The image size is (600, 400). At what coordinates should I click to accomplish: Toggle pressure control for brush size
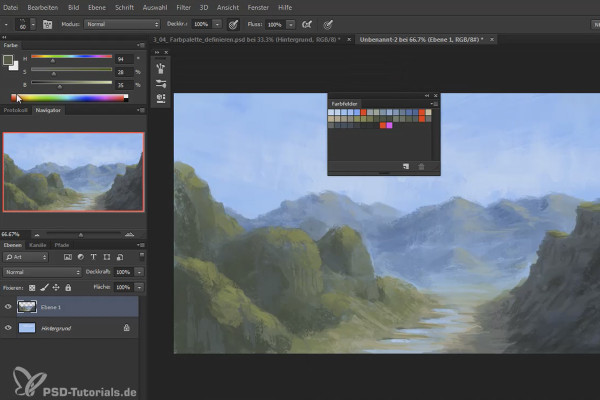[x=328, y=24]
